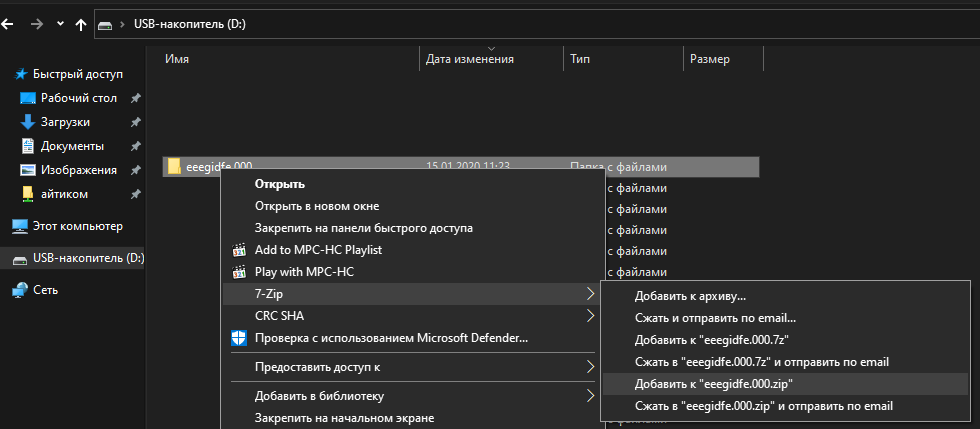Click the Рабочий стол desktop icon
This screenshot has height=429, width=980.
[x=28, y=98]
